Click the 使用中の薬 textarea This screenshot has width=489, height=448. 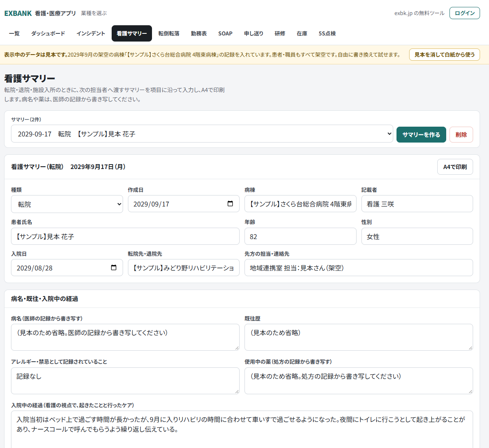359,381
